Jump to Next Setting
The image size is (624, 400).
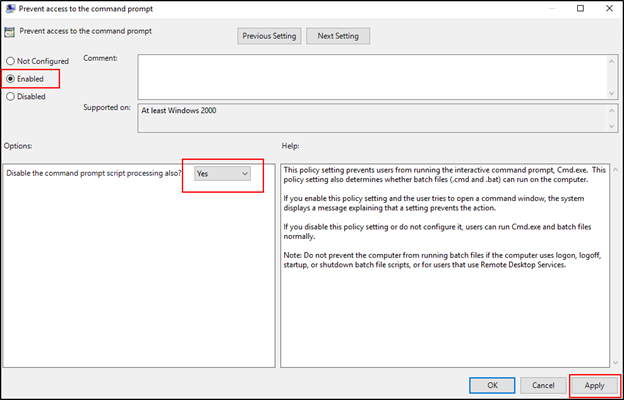[339, 36]
